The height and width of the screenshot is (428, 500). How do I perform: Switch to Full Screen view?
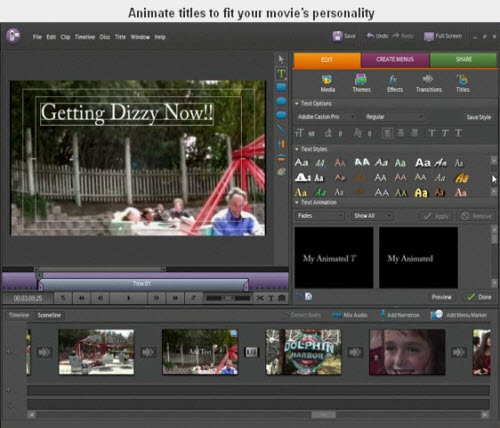click(x=443, y=36)
